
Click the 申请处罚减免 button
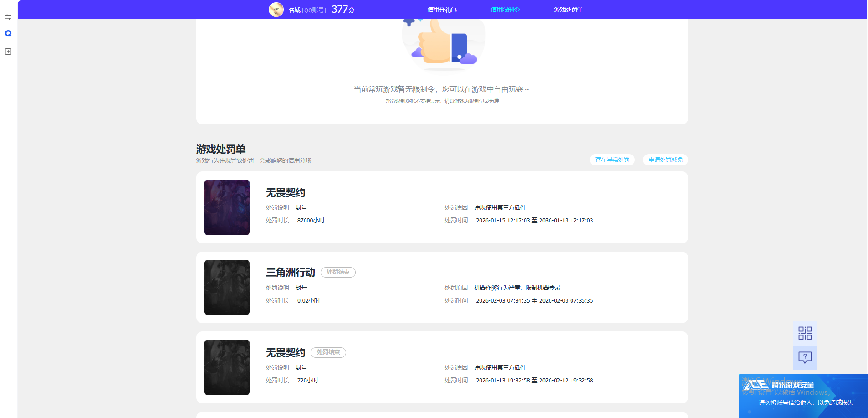click(665, 160)
